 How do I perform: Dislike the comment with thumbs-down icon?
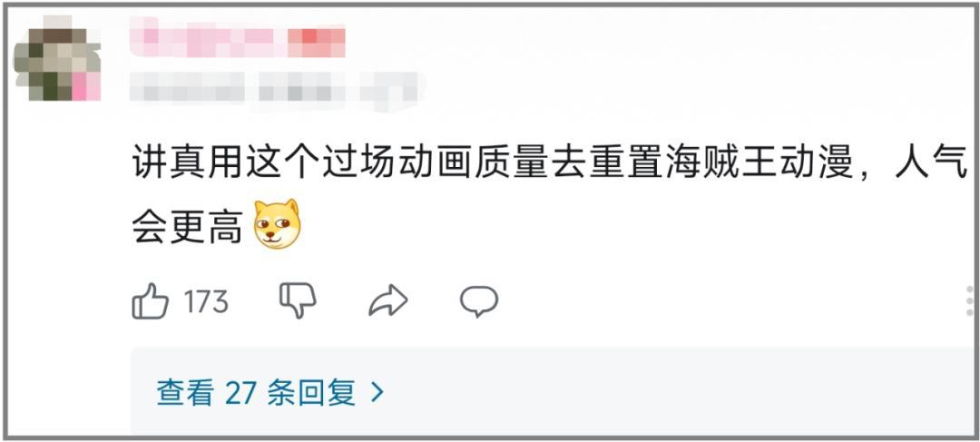[x=298, y=300]
